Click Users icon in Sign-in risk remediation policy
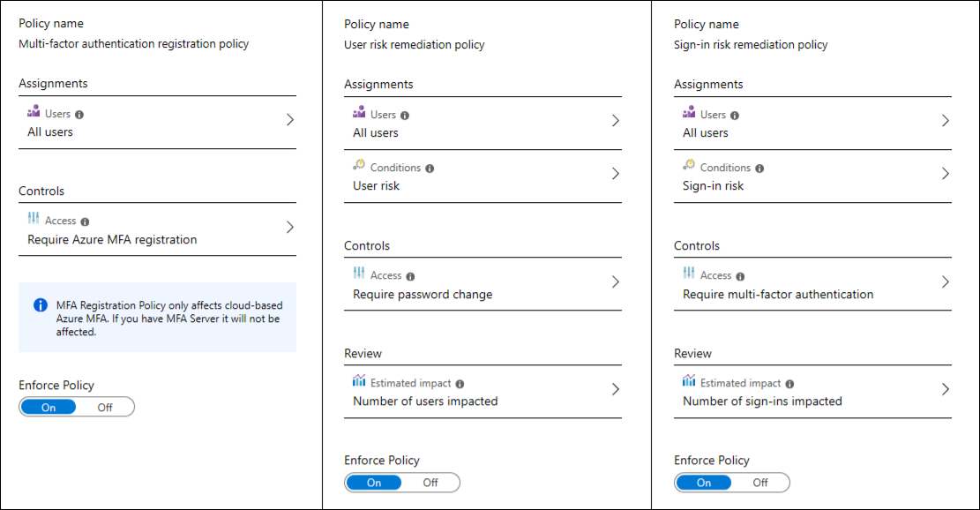Viewport: 980px width, 510px height. click(x=689, y=113)
